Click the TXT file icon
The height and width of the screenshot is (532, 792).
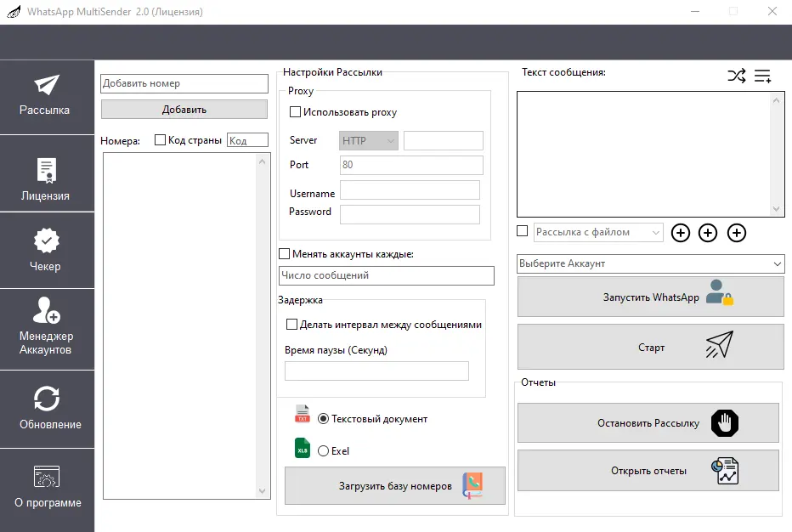click(x=302, y=413)
